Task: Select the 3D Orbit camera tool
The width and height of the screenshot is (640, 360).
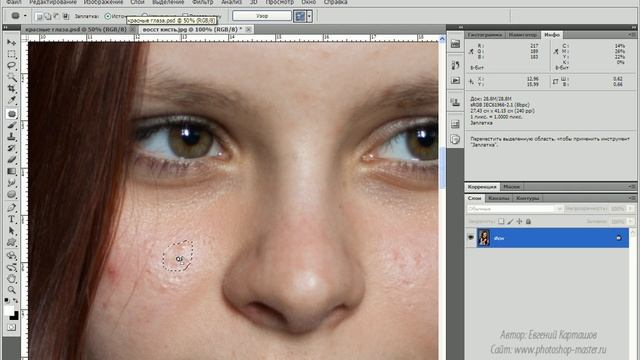Action: click(x=11, y=267)
